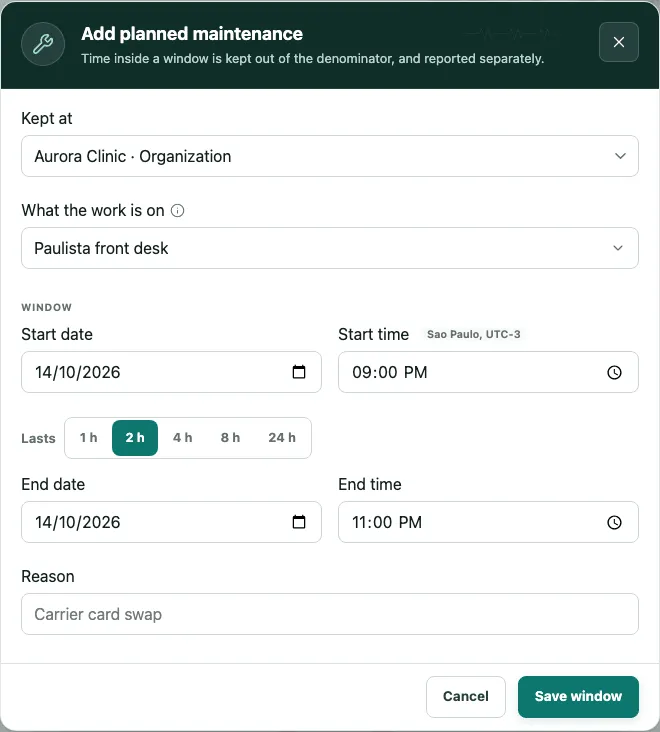Click the Start date label

click(x=57, y=334)
